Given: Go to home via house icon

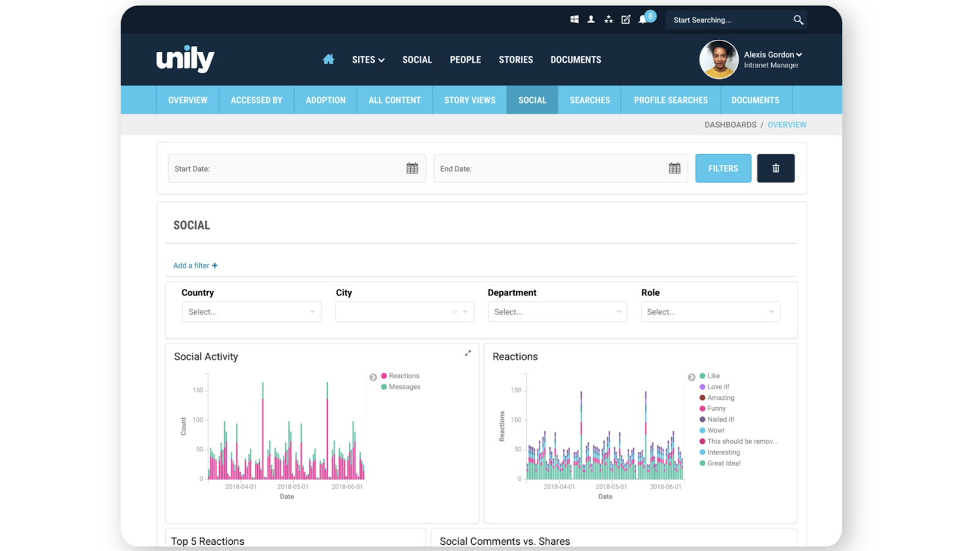Looking at the screenshot, I should 328,59.
